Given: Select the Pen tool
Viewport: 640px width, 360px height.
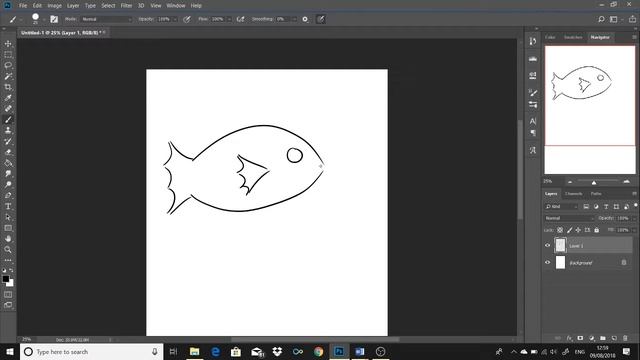Looking at the screenshot, I should click(8, 196).
